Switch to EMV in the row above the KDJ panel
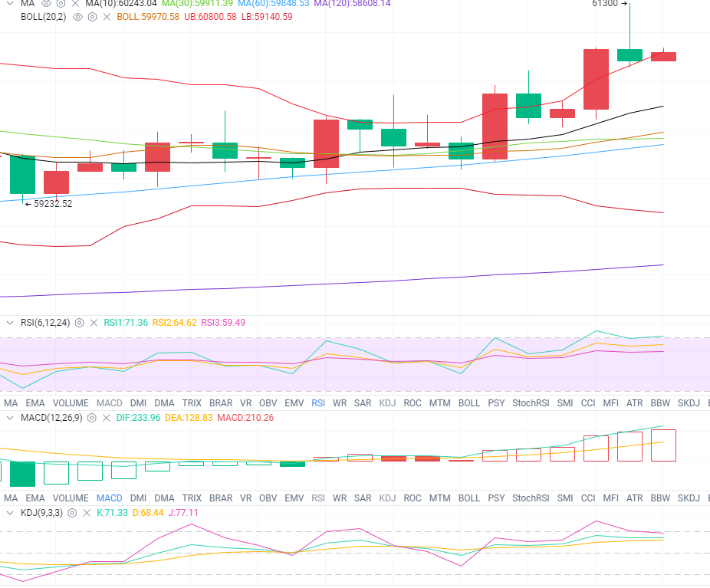The image size is (710, 588). [294, 498]
